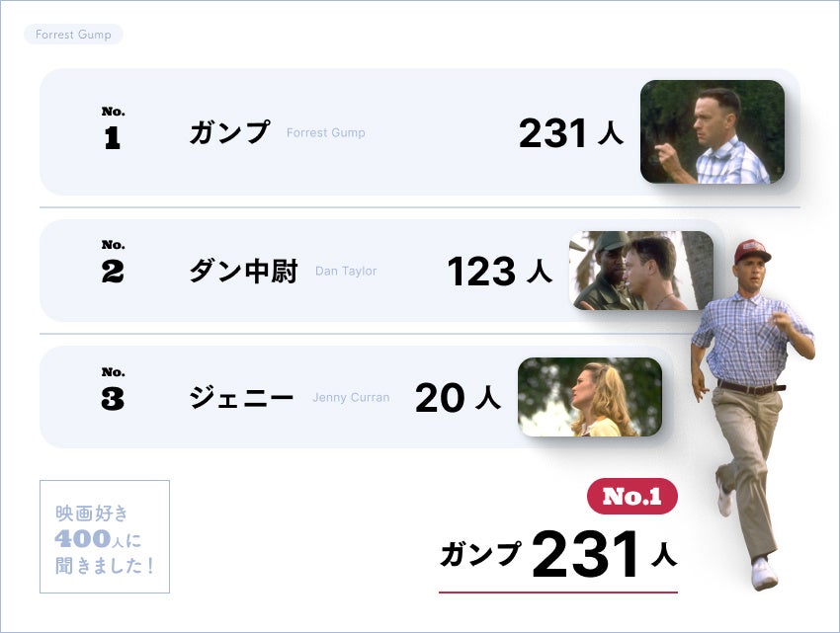Click the small Dan Taylor English subtitle
The image size is (840, 633).
[x=346, y=271]
